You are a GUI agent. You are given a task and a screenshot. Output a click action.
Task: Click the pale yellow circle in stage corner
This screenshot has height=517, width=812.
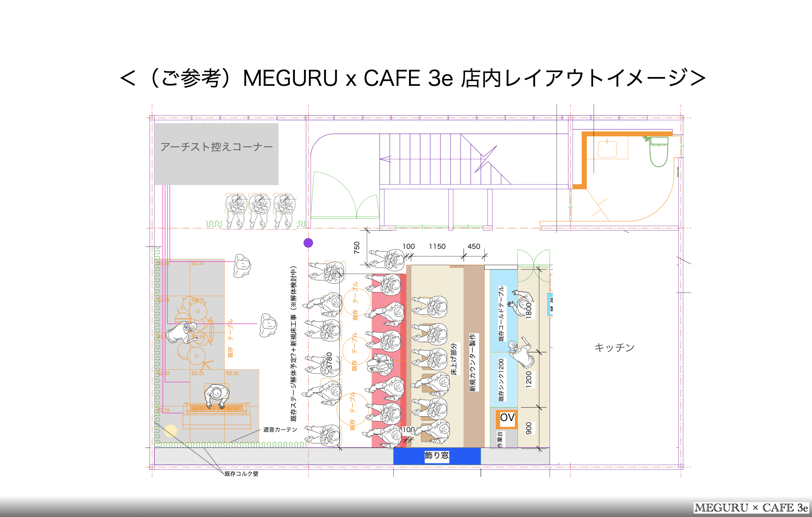(x=171, y=431)
